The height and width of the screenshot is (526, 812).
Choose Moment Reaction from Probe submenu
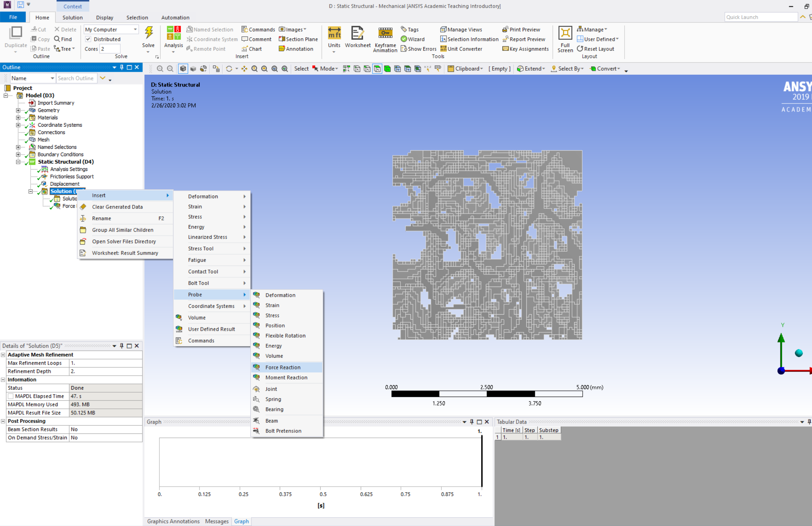coord(287,378)
